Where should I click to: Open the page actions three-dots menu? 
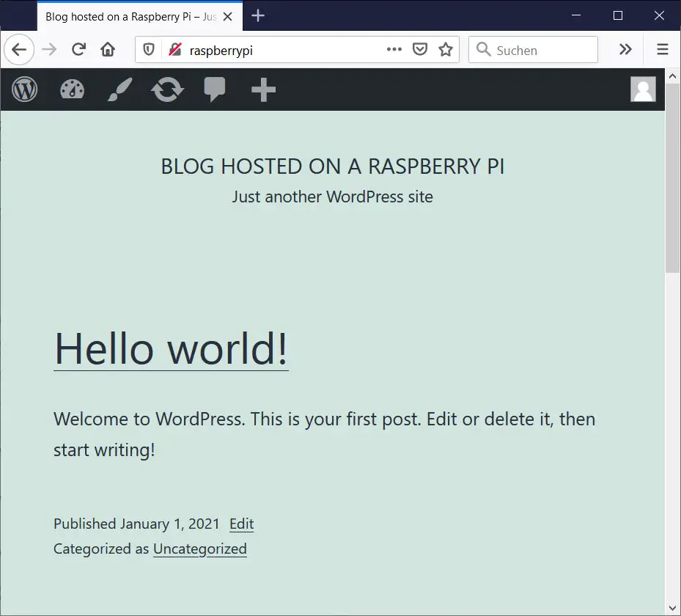pos(394,50)
